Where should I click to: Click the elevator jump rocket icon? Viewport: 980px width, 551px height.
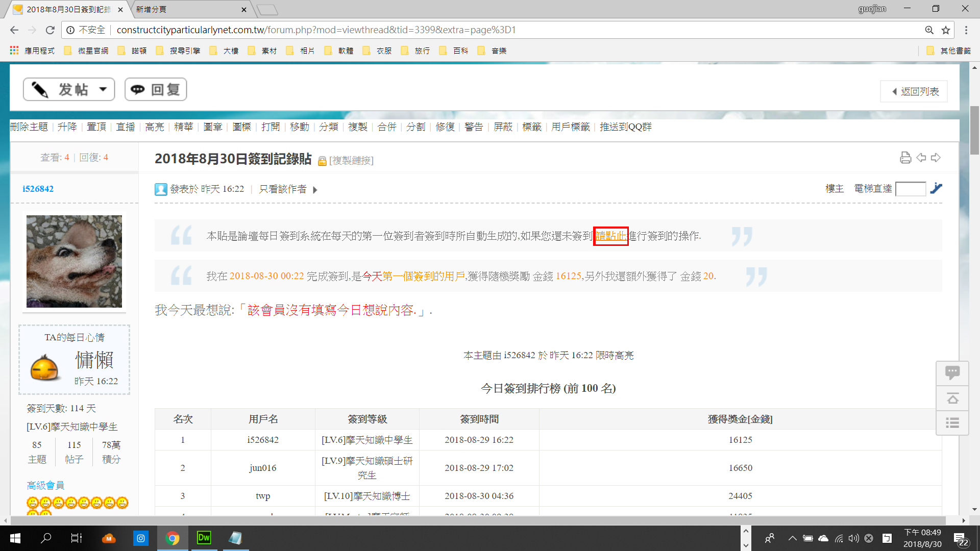[x=936, y=189]
